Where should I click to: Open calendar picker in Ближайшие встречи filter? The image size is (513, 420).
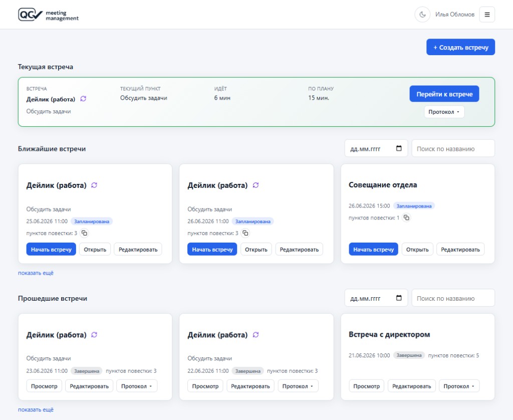pyautogui.click(x=399, y=148)
